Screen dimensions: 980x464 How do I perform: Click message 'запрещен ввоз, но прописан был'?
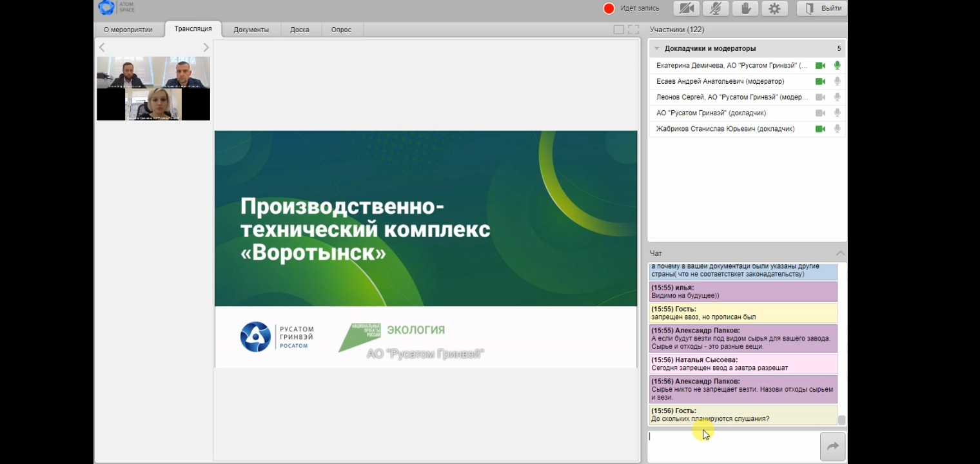coord(743,313)
